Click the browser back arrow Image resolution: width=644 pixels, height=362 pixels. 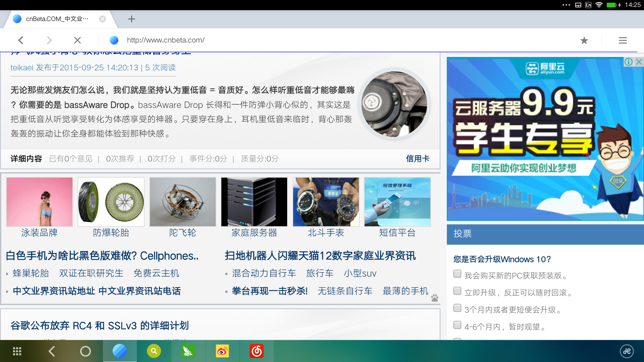[x=21, y=40]
